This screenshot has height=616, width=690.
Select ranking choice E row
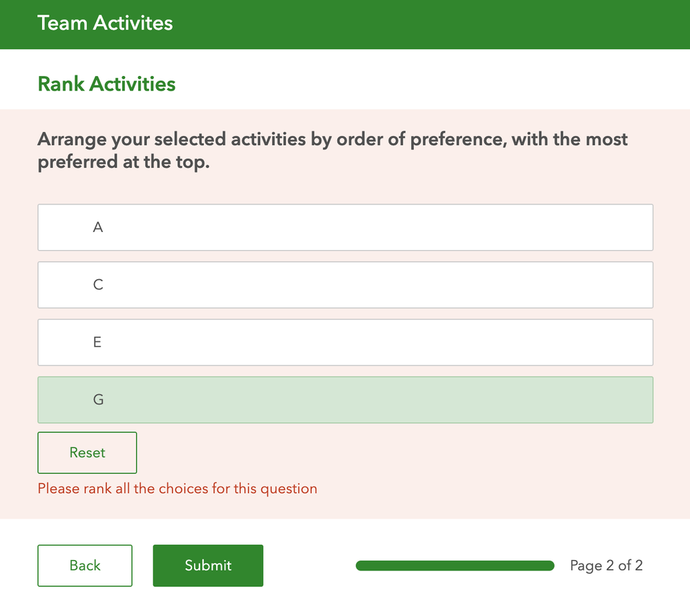(345, 342)
